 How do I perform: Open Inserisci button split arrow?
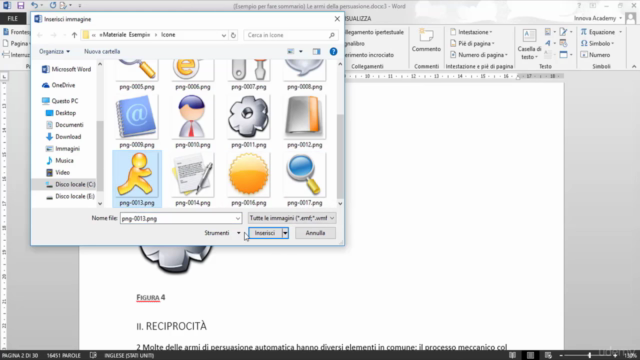285,233
